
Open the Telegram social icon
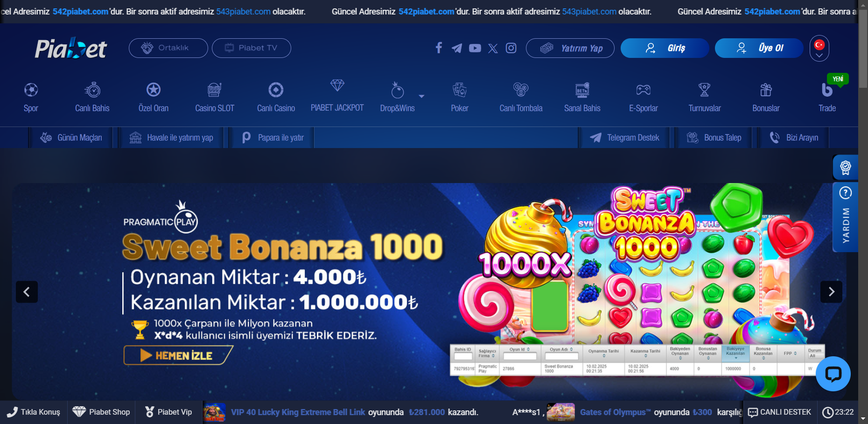(457, 48)
